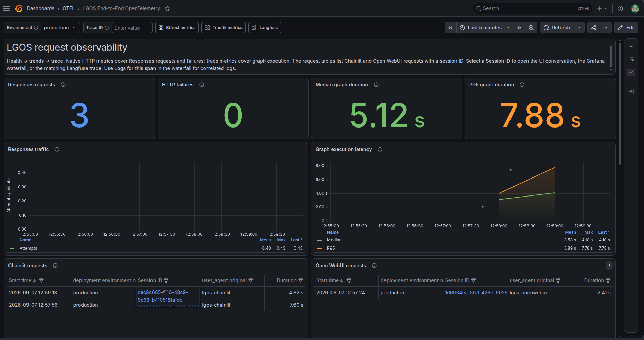Click the share dashboard icon
This screenshot has height=340, width=644.
coord(593,28)
